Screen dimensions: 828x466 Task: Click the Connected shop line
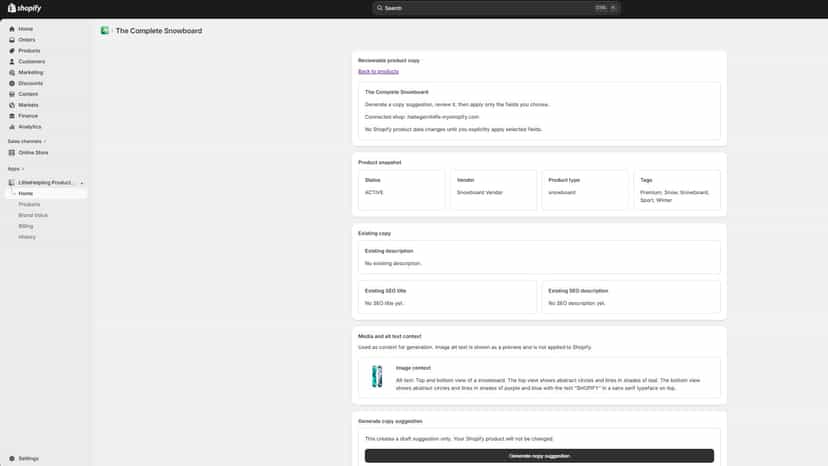[422, 117]
